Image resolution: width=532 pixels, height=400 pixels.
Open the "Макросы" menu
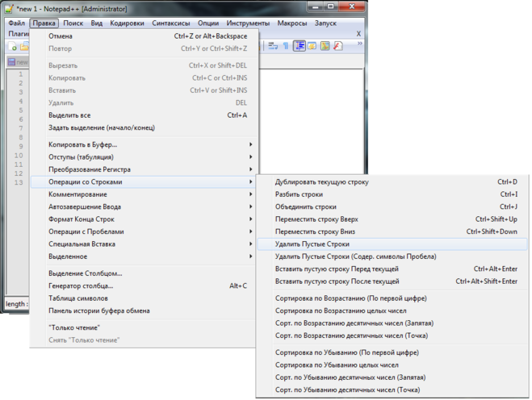tap(291, 23)
